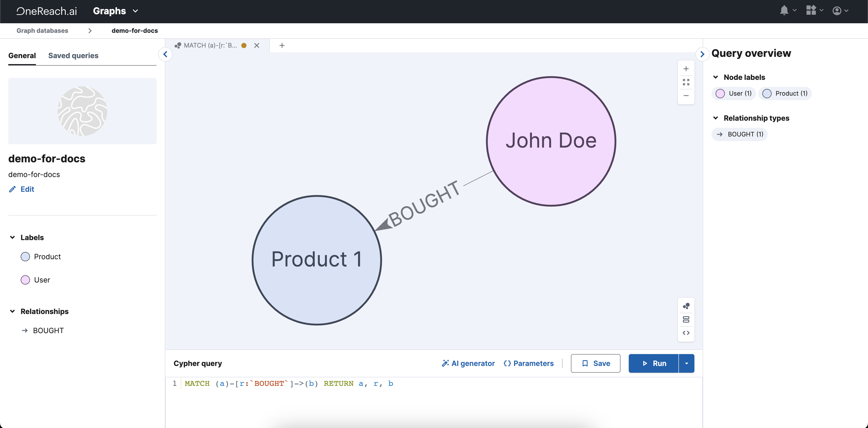Image resolution: width=868 pixels, height=428 pixels.
Task: Click the User label color circle
Action: [25, 280]
